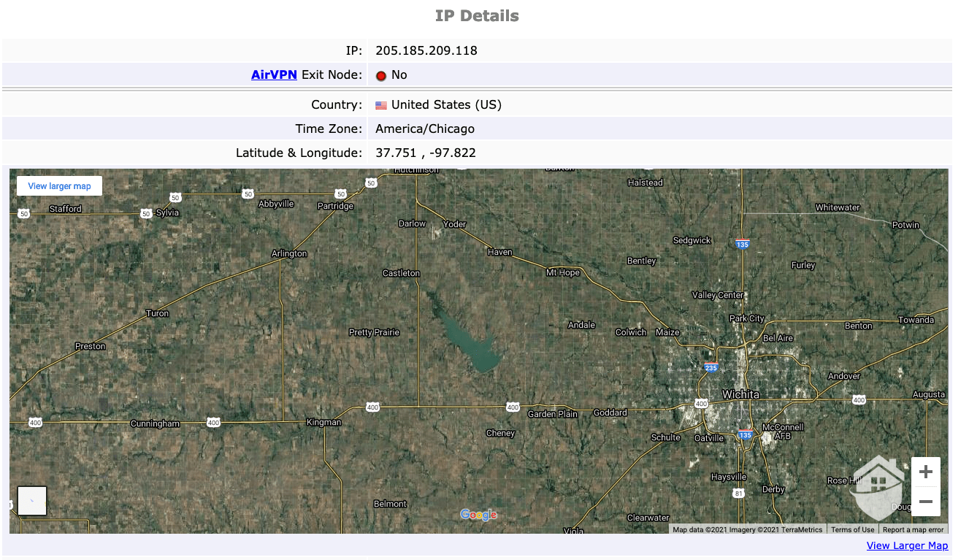Click the Pretty Prairie label on map
Screen dimensions: 969x560
(374, 332)
